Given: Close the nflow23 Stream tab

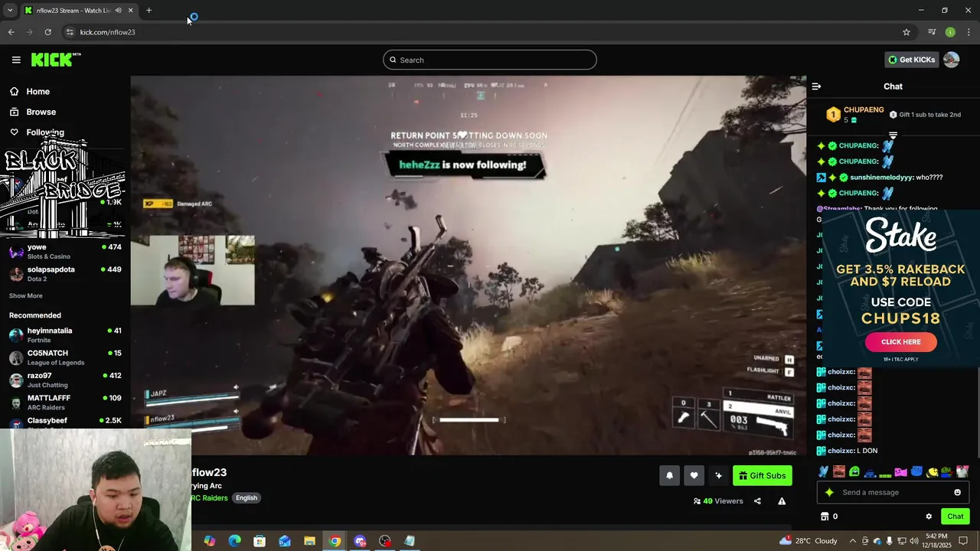Looking at the screenshot, I should coord(130,11).
